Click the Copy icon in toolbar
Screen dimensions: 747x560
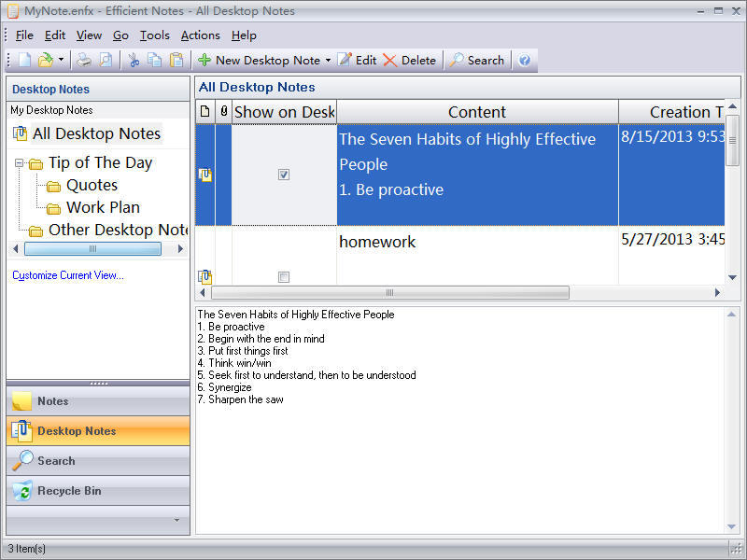pyautogui.click(x=154, y=60)
